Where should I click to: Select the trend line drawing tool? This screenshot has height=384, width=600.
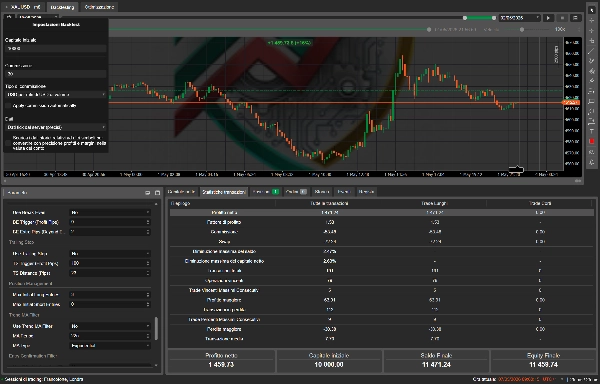pyautogui.click(x=592, y=51)
